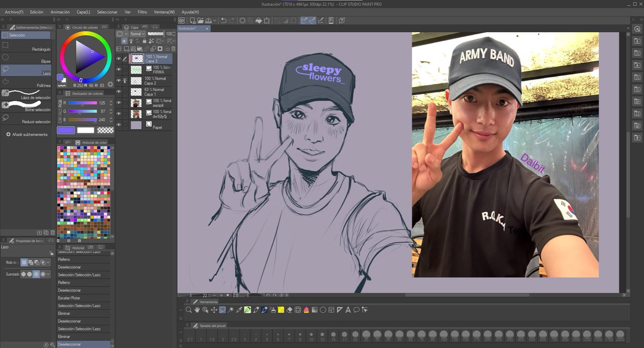The width and height of the screenshot is (644, 348).
Task: Click the delete subtool trash icon
Action: click(52, 233)
